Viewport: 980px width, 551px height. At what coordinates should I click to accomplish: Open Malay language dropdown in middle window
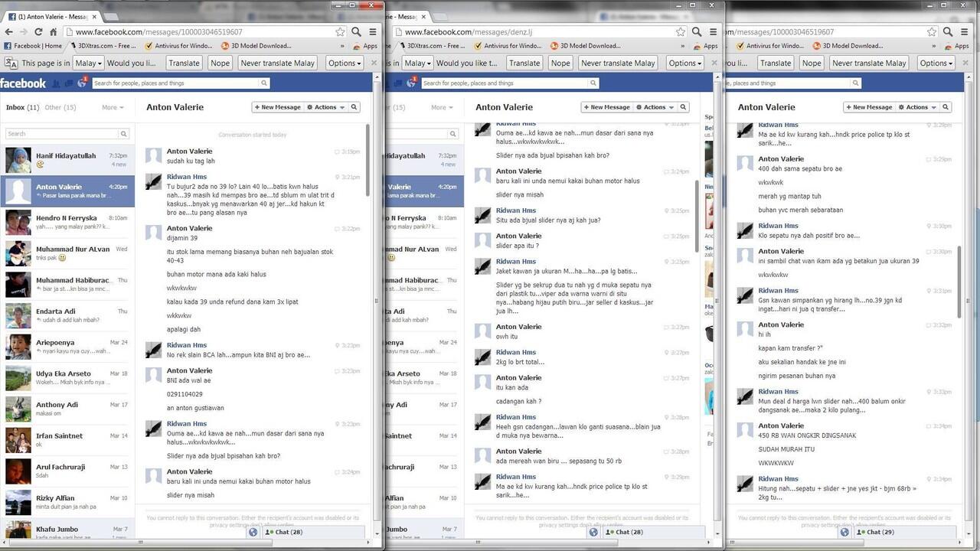[417, 63]
